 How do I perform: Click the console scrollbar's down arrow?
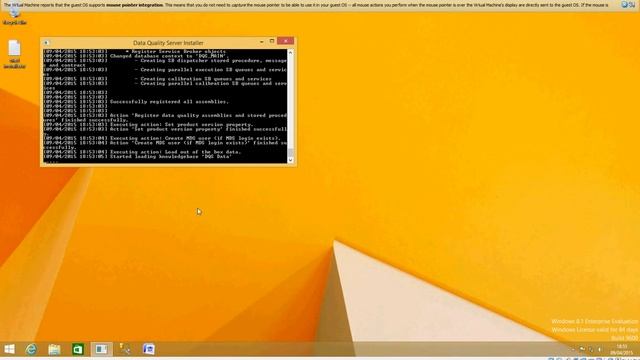tap(291, 160)
